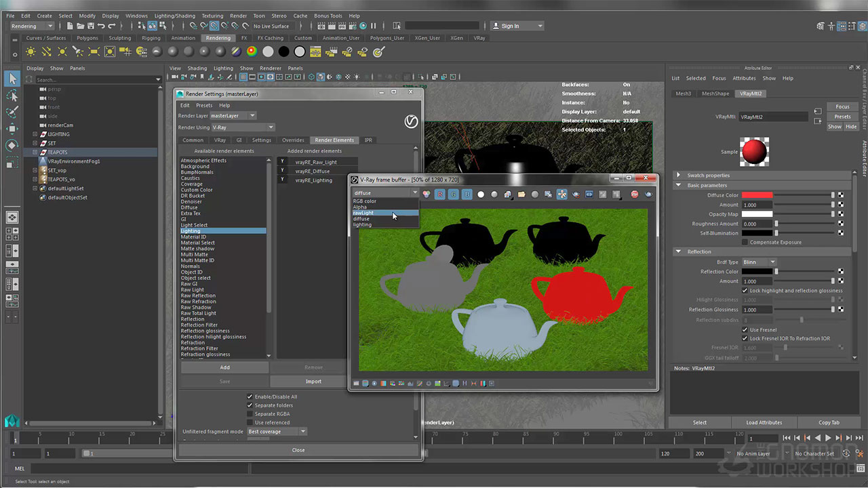Create a directional light from the shelf
This screenshot has width=868, height=488.
click(x=47, y=52)
